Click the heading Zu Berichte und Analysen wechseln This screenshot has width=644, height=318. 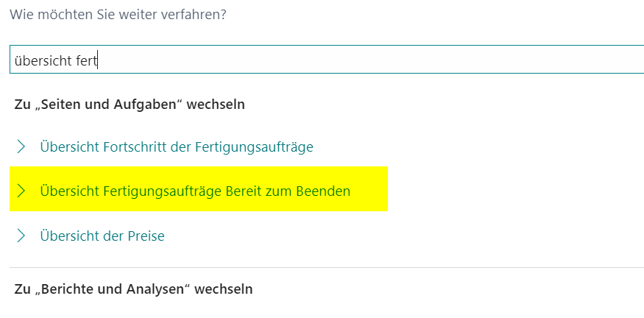(x=133, y=289)
